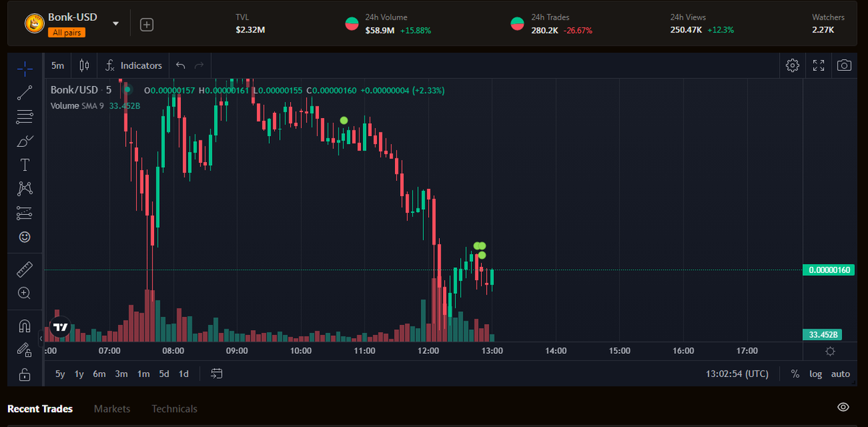Viewport: 868px width, 427px height.
Task: Click the +15.88% volume change
Action: [414, 30]
